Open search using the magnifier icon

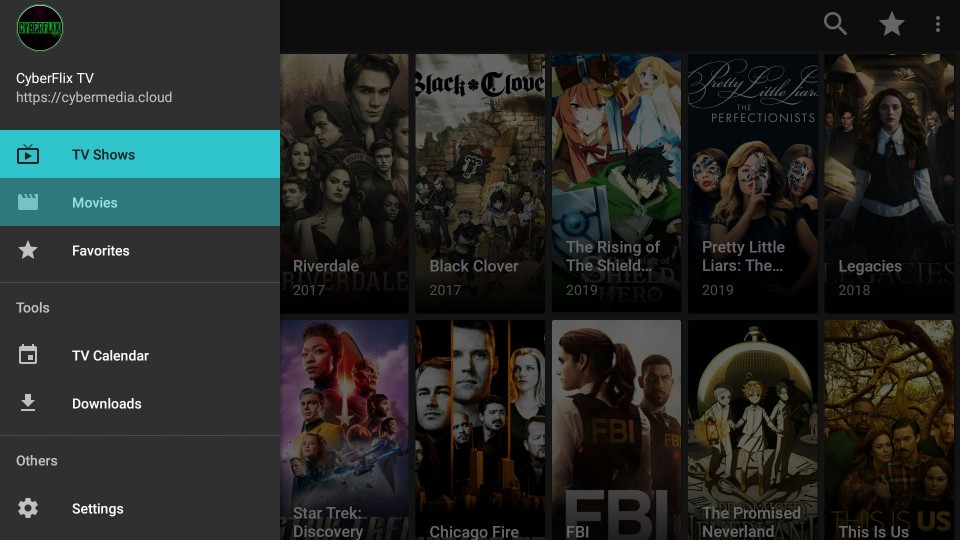pos(835,24)
